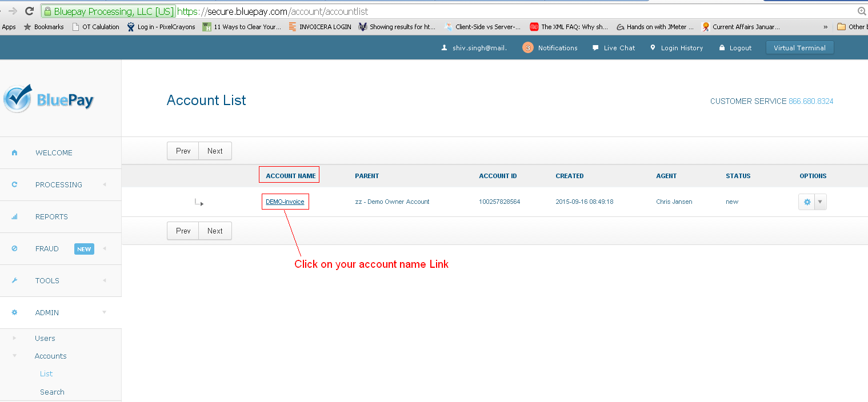Click the Live Chat link
This screenshot has height=402, width=868.
coord(619,48)
